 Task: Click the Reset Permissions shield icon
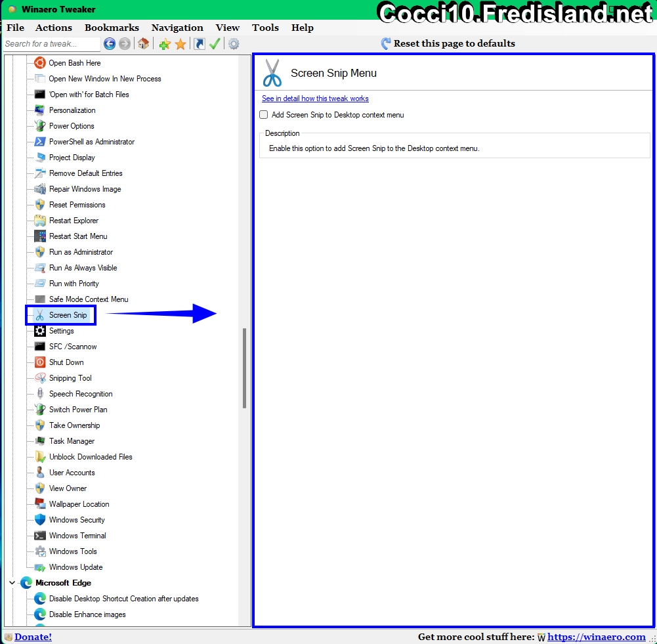(40, 204)
